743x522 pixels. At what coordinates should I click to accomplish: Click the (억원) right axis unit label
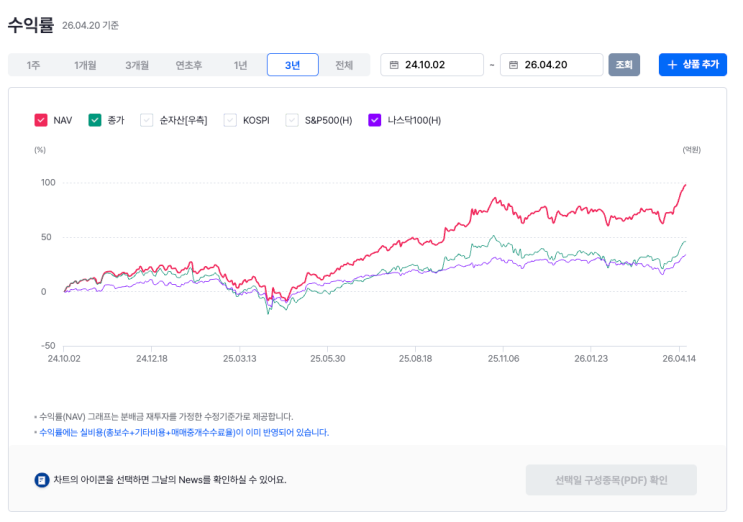coord(691,150)
